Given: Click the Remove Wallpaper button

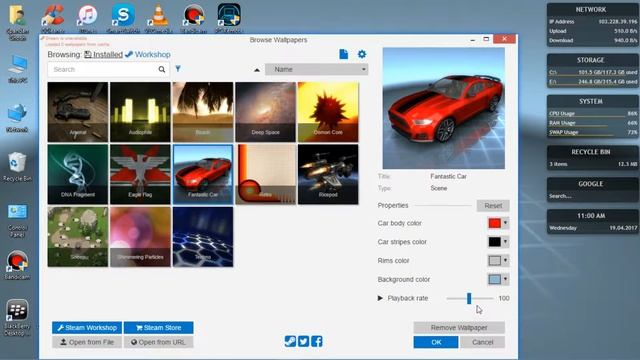Looking at the screenshot, I should pos(459,328).
